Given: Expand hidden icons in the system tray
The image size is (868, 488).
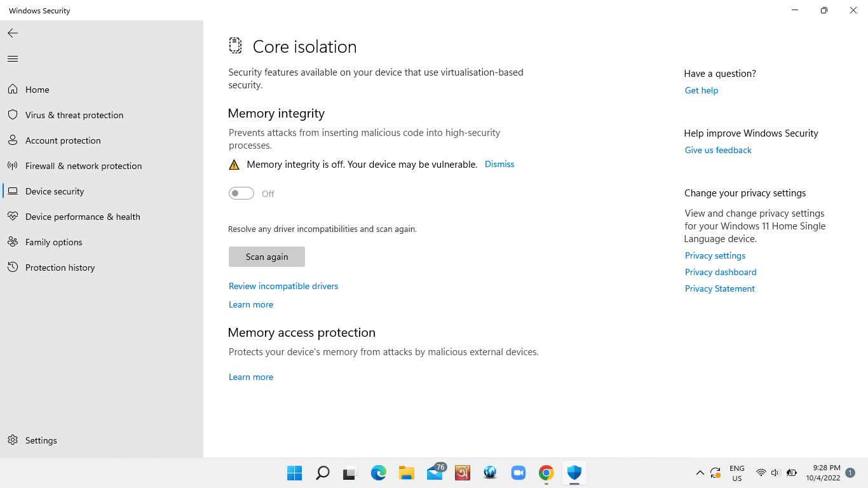Looking at the screenshot, I should pos(700,473).
